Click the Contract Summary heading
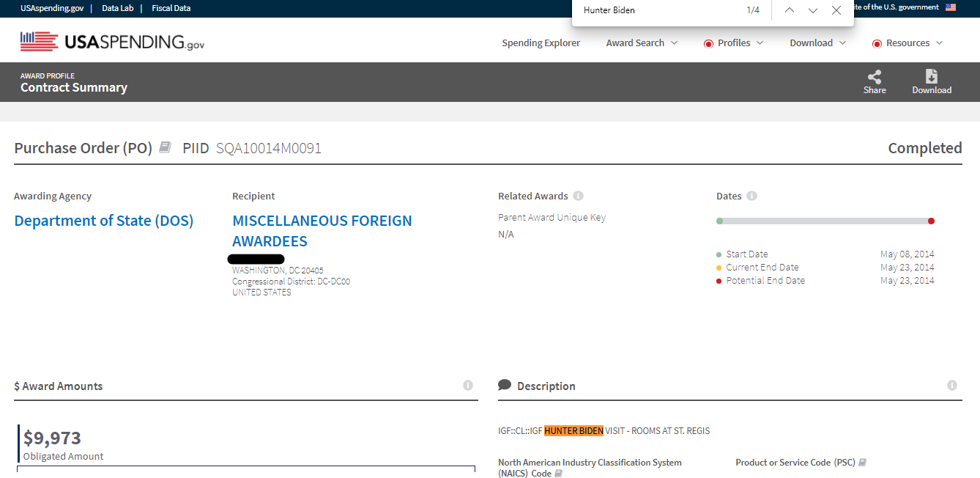This screenshot has width=980, height=478. click(x=74, y=87)
